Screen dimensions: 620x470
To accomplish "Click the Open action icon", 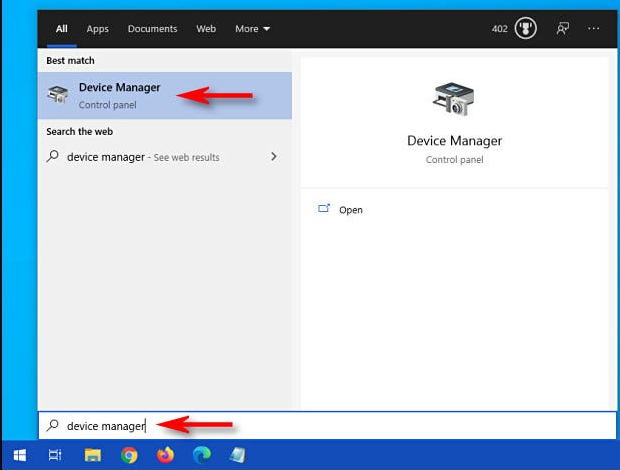I will (x=324, y=208).
